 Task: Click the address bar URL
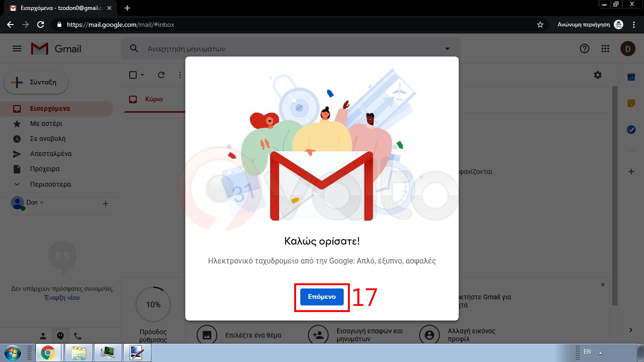tap(121, 25)
